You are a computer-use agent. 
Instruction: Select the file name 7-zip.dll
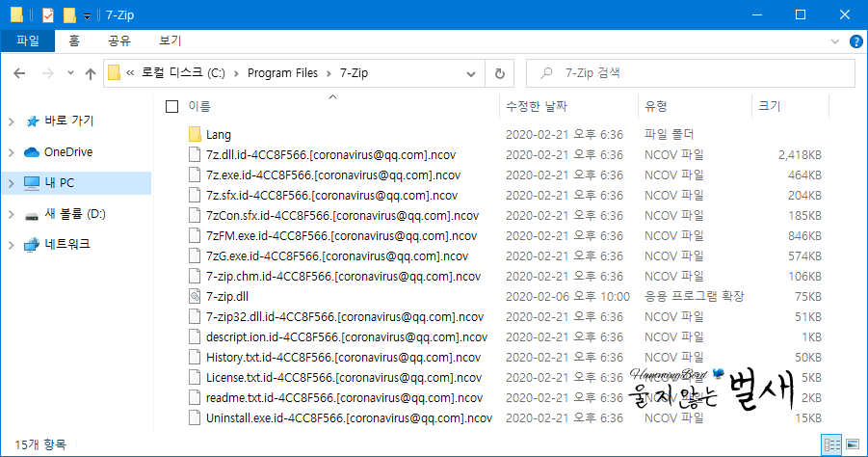pyautogui.click(x=227, y=296)
